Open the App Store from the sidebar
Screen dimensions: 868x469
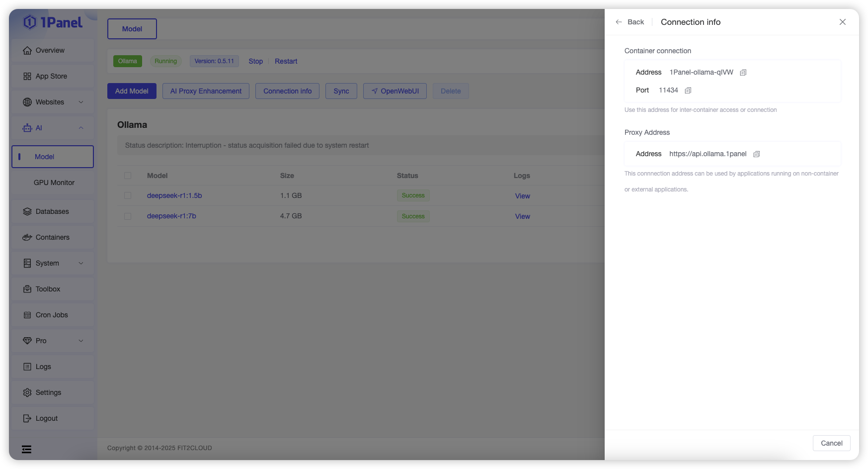click(x=51, y=76)
